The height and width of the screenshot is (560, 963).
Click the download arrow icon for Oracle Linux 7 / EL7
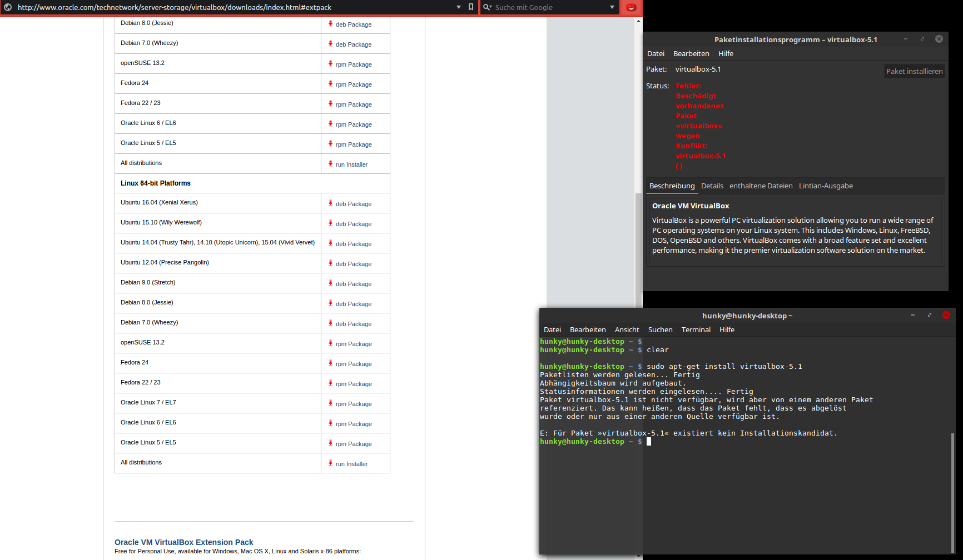point(330,403)
